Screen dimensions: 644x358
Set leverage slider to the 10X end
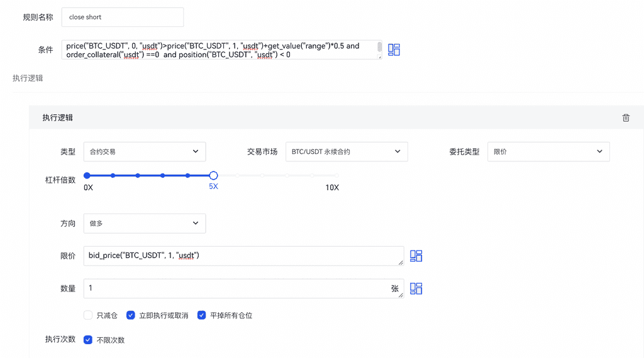point(336,176)
